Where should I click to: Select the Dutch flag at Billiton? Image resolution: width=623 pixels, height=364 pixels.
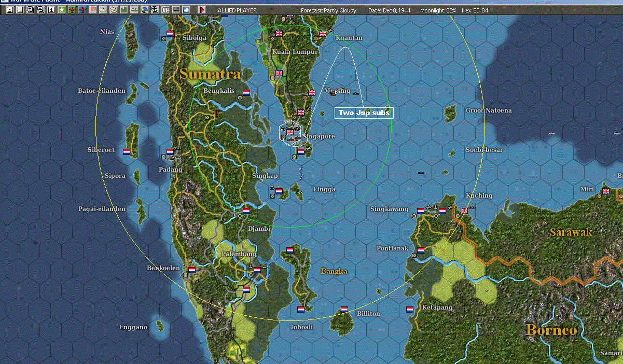pyautogui.click(x=344, y=310)
